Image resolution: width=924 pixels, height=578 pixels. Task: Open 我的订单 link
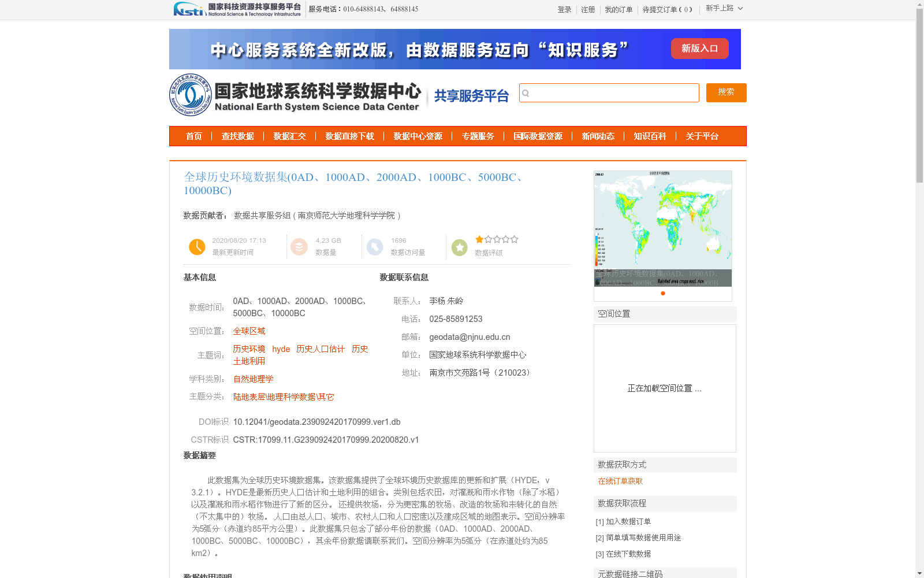[619, 10]
